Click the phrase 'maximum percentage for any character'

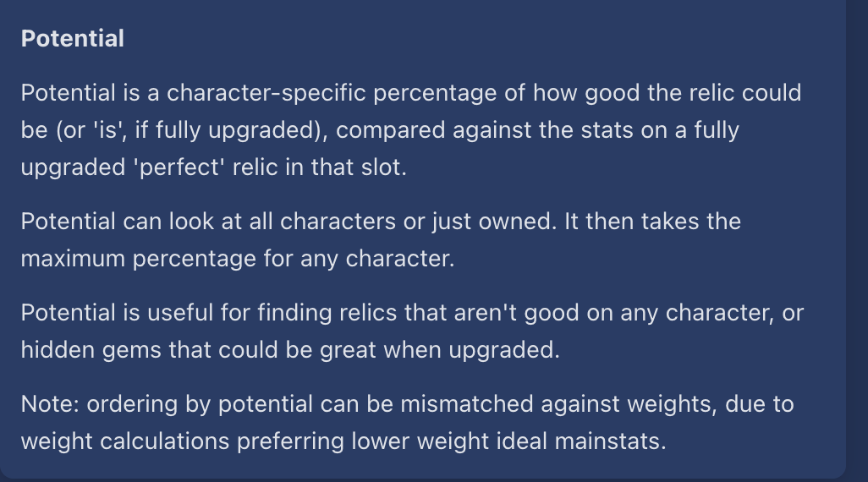coord(237,258)
